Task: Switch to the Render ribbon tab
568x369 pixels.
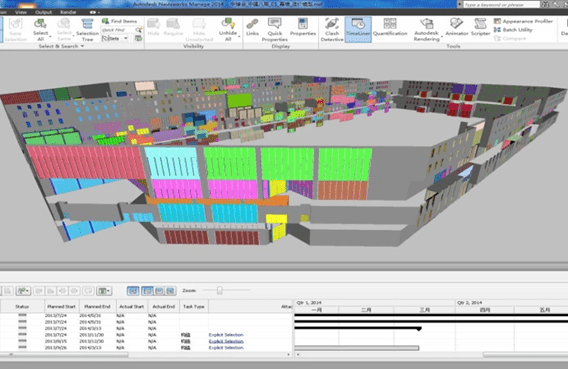Action: (68, 12)
